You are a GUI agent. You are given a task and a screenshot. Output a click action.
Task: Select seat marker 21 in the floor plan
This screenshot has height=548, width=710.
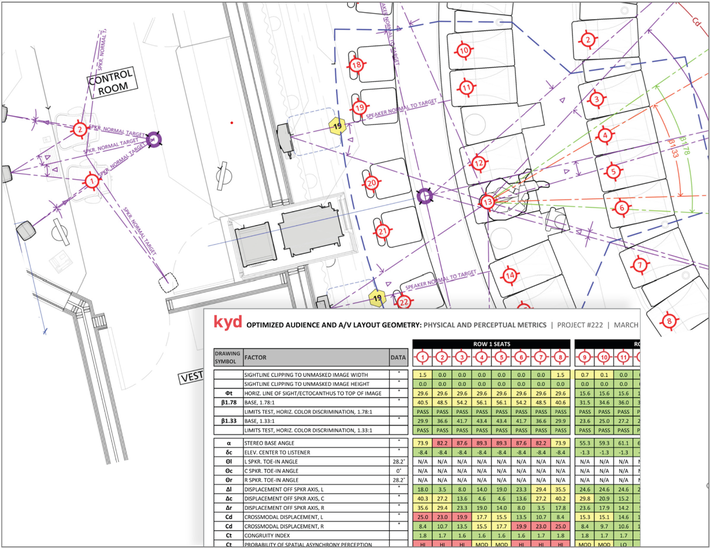pos(383,231)
